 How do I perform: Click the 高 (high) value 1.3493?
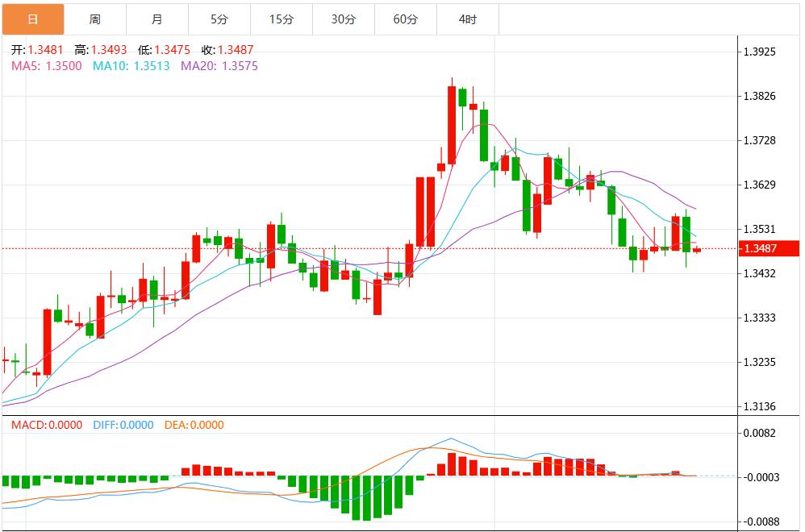click(109, 50)
